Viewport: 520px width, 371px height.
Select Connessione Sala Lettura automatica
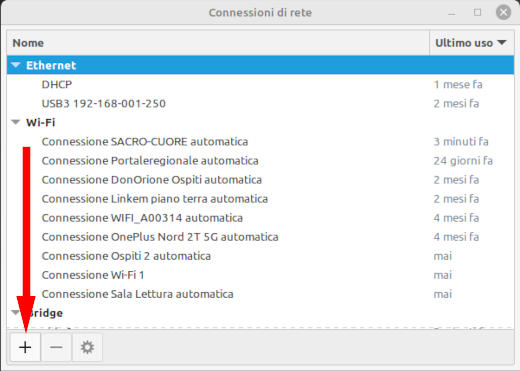coord(260,294)
